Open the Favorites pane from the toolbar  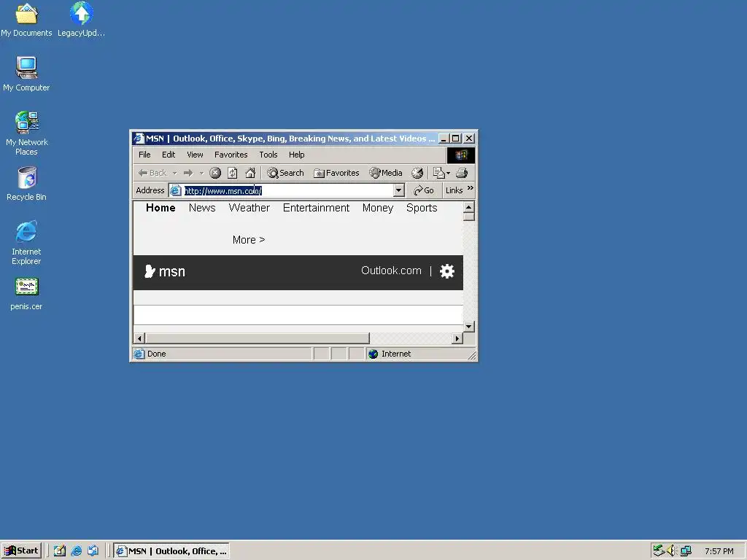pyautogui.click(x=336, y=173)
